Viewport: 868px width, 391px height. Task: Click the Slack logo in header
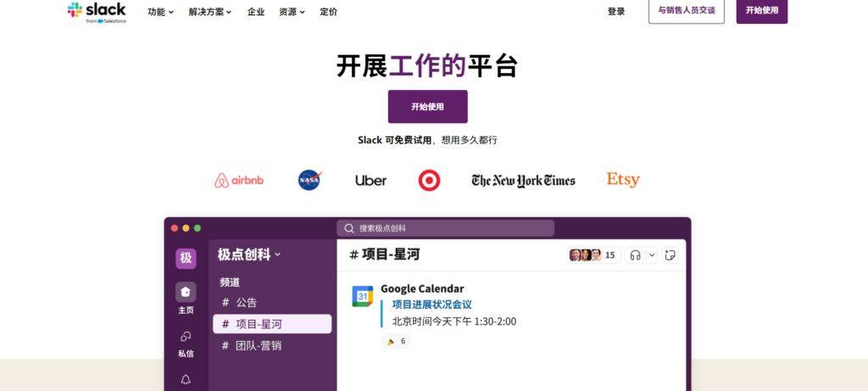tap(97, 12)
